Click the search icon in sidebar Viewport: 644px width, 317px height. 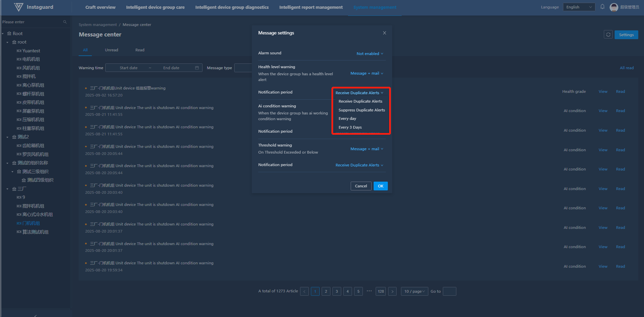[65, 22]
